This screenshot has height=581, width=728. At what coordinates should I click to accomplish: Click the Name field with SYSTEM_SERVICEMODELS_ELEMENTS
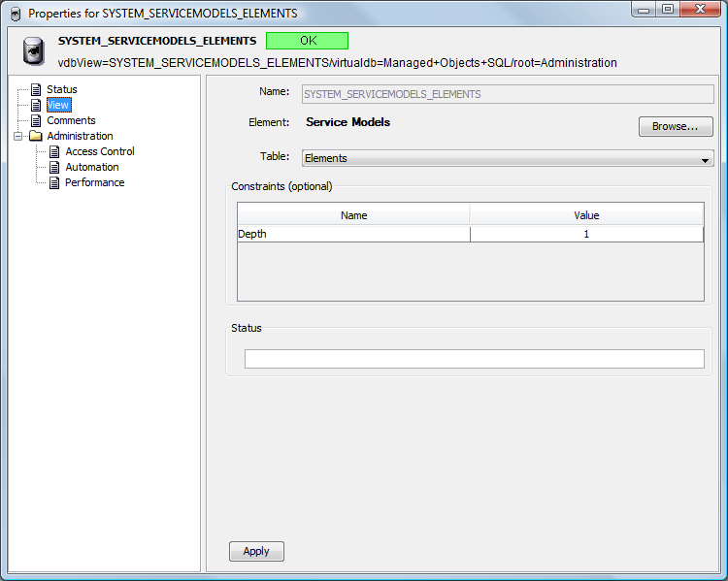point(508,94)
